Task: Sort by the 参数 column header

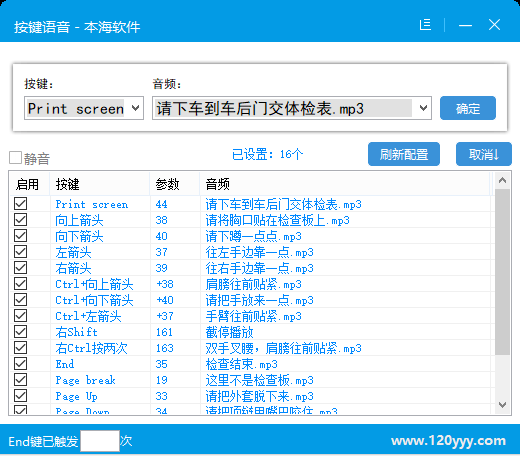Action: [175, 184]
